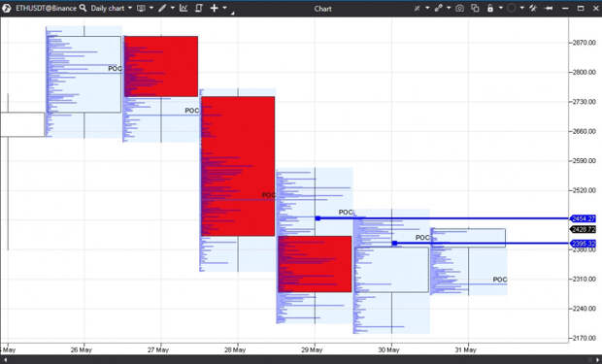The image size is (602, 364).
Task: Open instrument search with the magnifier icon
Action: pyautogui.click(x=83, y=8)
